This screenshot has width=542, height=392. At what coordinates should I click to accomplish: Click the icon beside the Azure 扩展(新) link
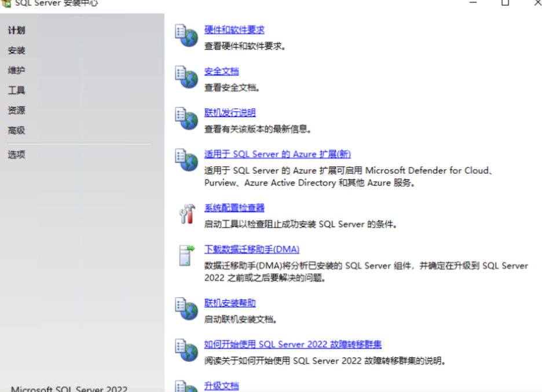[x=186, y=160]
